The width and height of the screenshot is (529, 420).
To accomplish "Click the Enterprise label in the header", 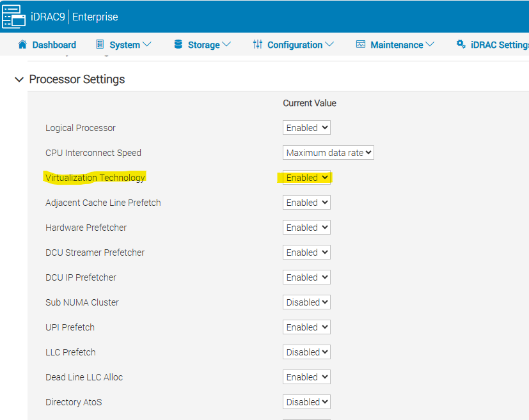I will (95, 17).
